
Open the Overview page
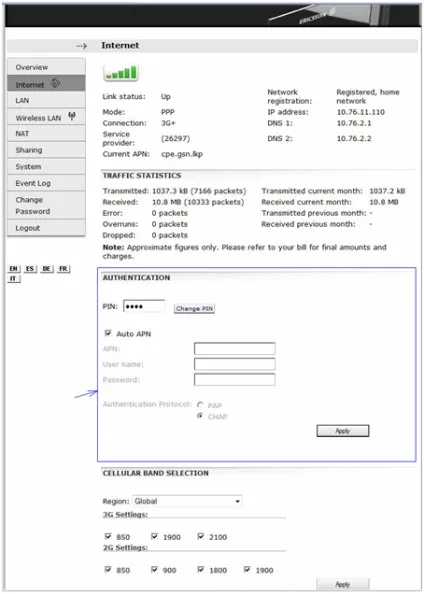point(46,67)
